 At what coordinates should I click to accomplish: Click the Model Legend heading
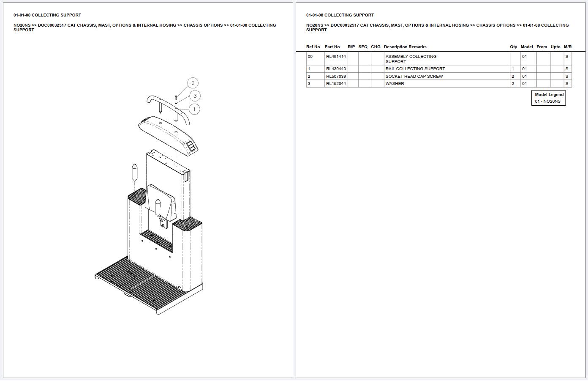point(549,95)
